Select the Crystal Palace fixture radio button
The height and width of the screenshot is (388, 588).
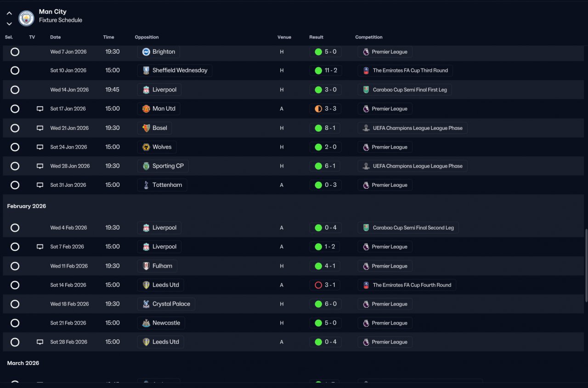pyautogui.click(x=15, y=304)
